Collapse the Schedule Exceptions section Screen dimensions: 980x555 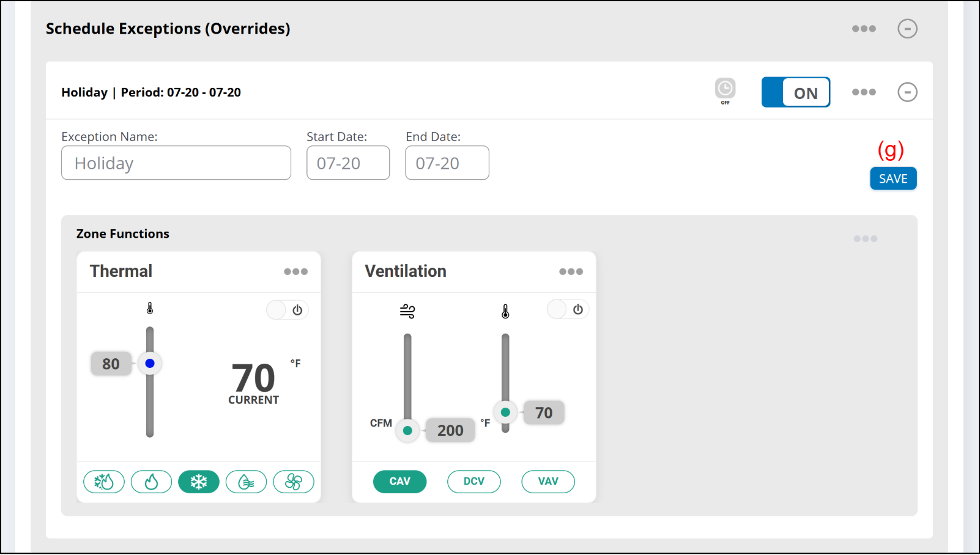(x=907, y=29)
